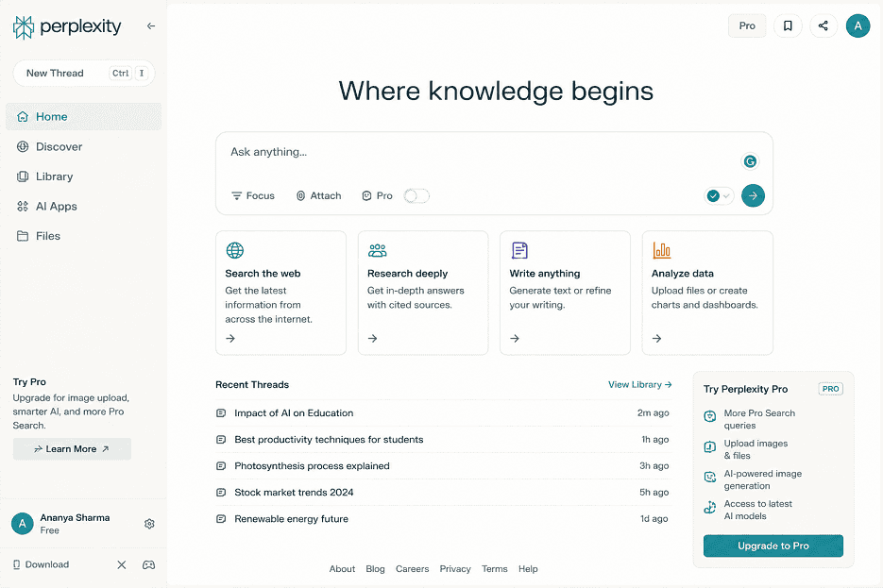Click the More Pro Search queries icon
883x588 pixels.
click(x=710, y=416)
